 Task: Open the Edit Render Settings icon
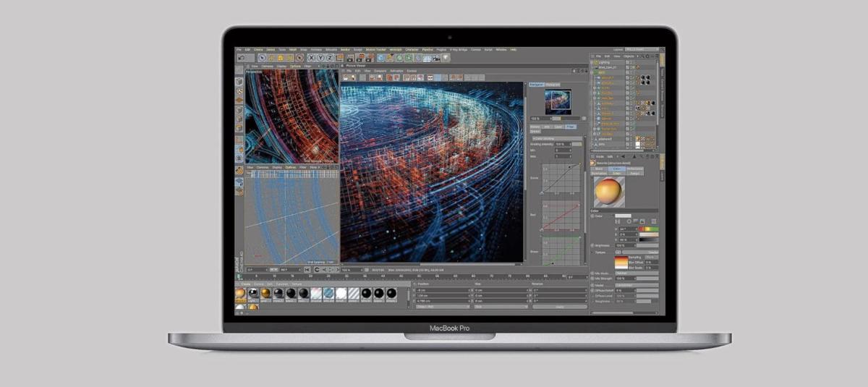pos(370,58)
